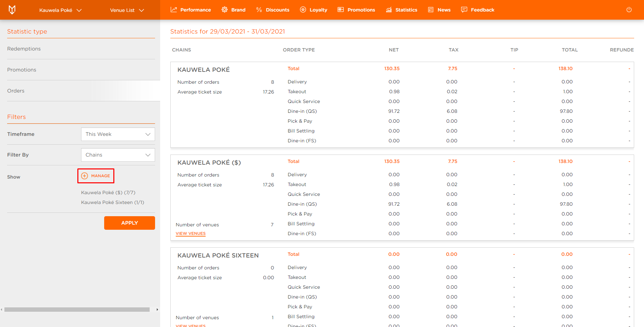
Task: Click the Manage button
Action: pos(96,176)
